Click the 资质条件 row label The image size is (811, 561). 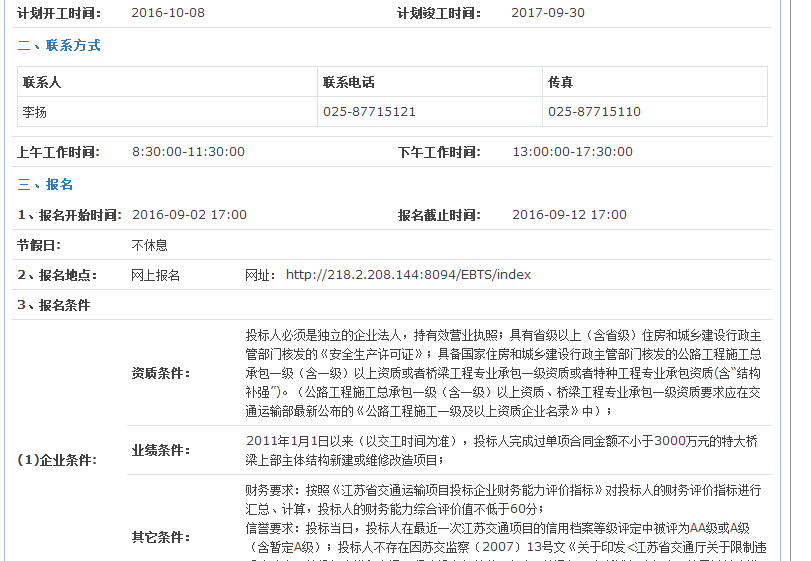[161, 373]
